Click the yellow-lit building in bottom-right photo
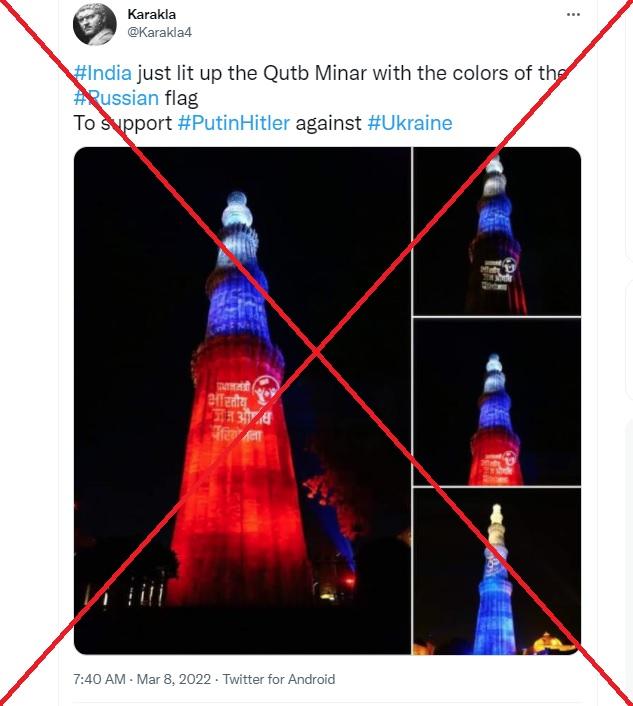The width and height of the screenshot is (633, 706). pos(547,643)
